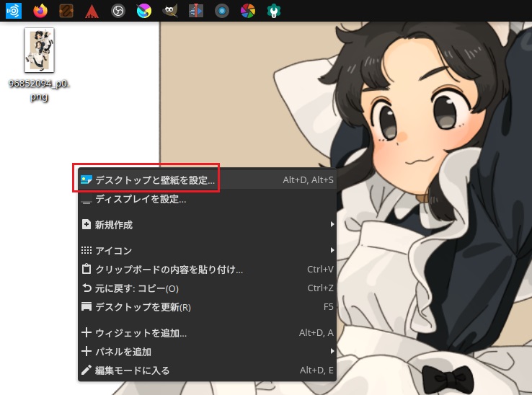Click the pencil icon beside 編集モードに入る
The height and width of the screenshot is (395, 532).
(x=87, y=370)
